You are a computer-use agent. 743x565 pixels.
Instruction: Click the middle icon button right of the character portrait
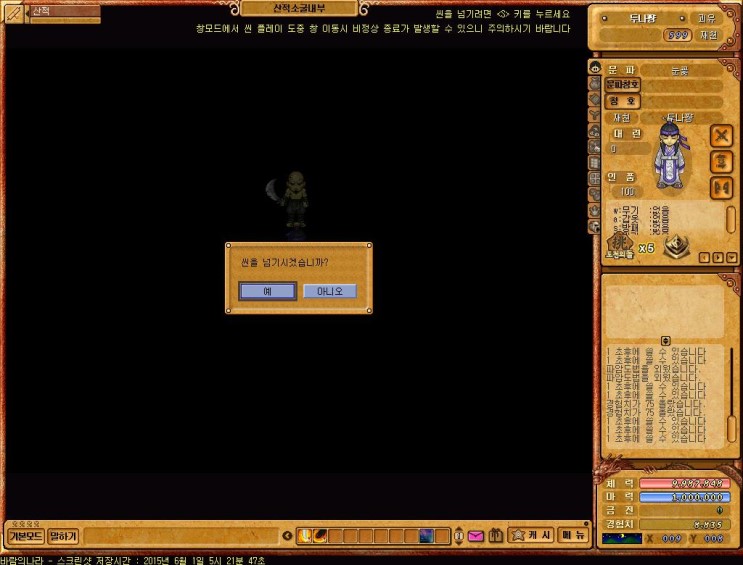point(721,161)
